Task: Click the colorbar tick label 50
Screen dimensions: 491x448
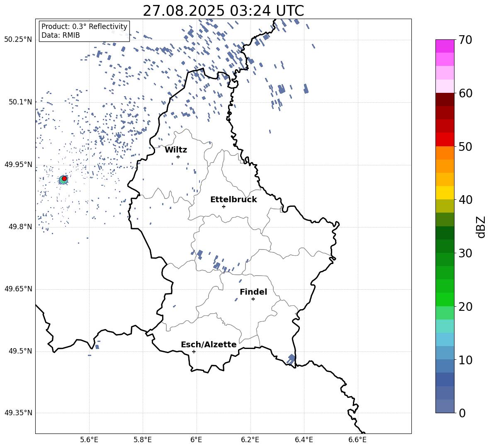Action: [466, 146]
